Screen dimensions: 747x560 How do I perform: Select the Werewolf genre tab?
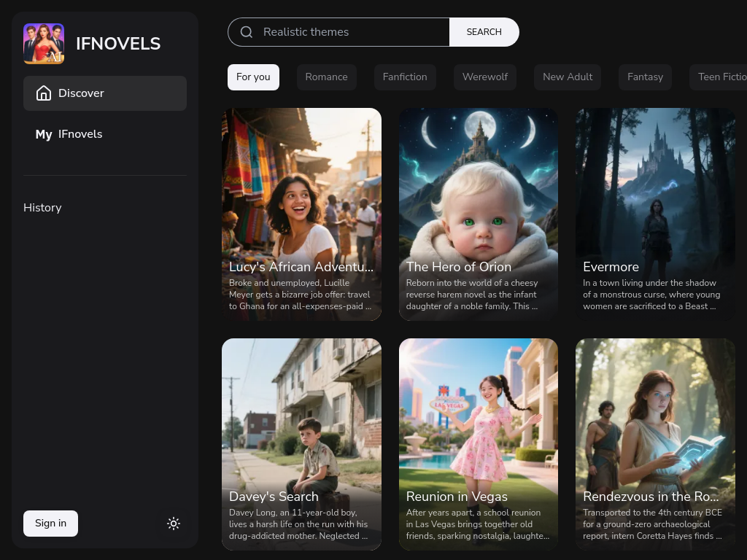(x=484, y=77)
